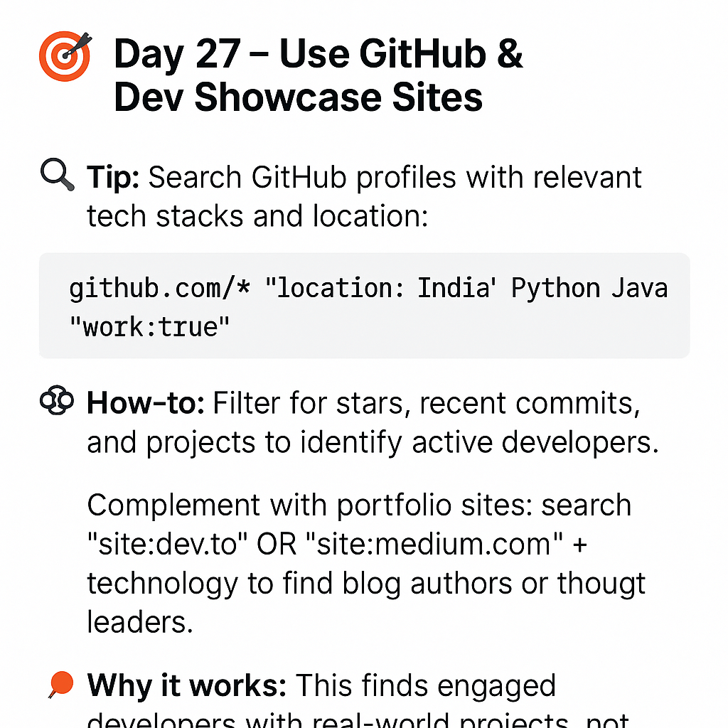
Task: Click "work:true" in the code block
Action: [150, 326]
